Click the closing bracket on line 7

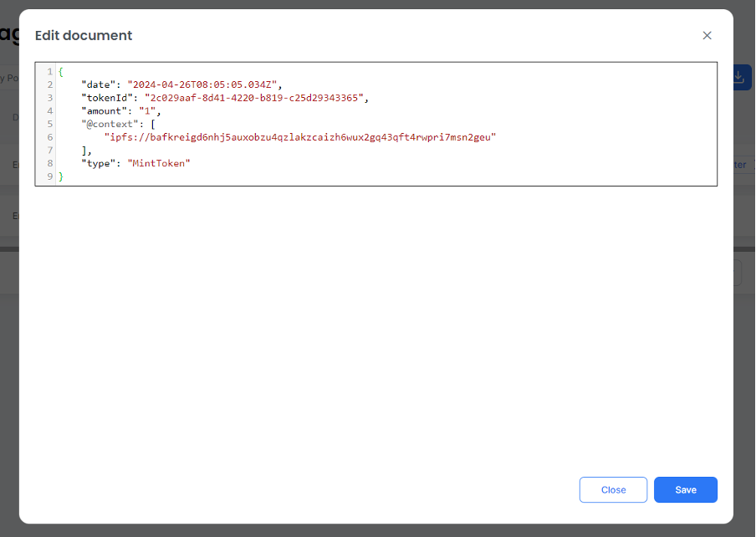(x=84, y=151)
